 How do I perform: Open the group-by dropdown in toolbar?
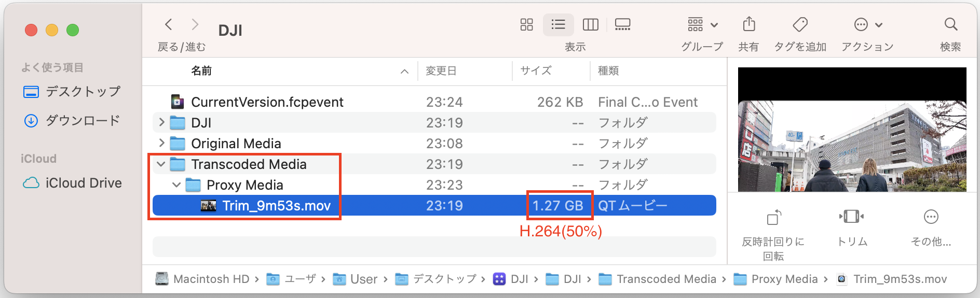click(702, 24)
